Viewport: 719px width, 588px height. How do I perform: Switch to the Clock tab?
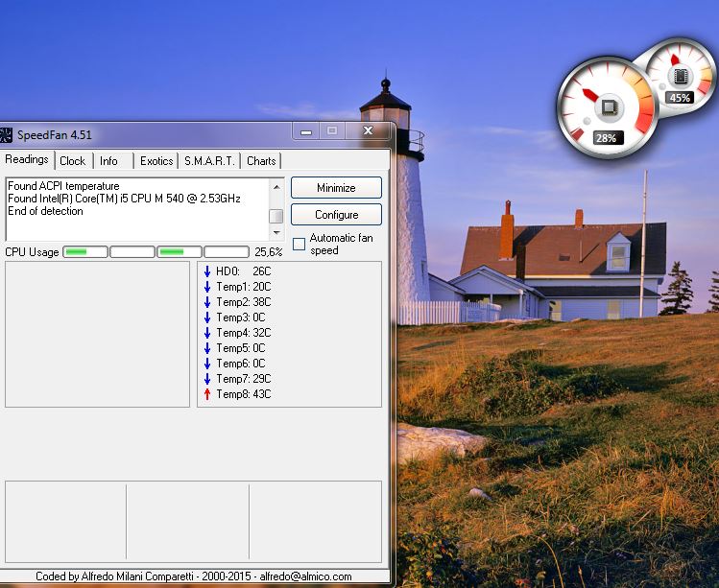pyautogui.click(x=72, y=161)
